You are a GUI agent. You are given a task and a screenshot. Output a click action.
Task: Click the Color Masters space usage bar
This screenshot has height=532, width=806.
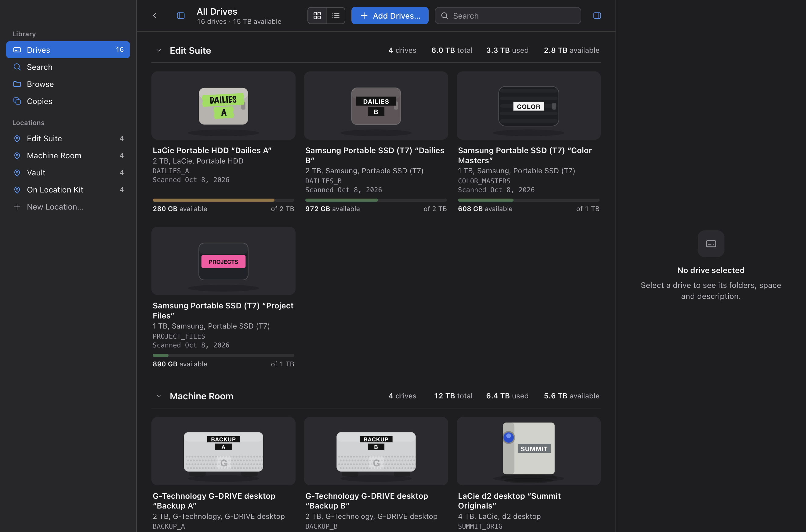pos(528,200)
